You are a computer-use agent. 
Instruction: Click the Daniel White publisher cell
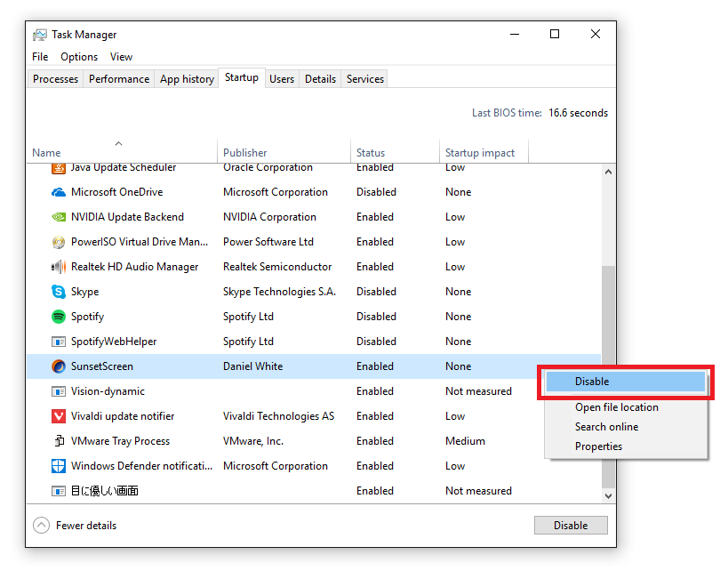(x=253, y=366)
